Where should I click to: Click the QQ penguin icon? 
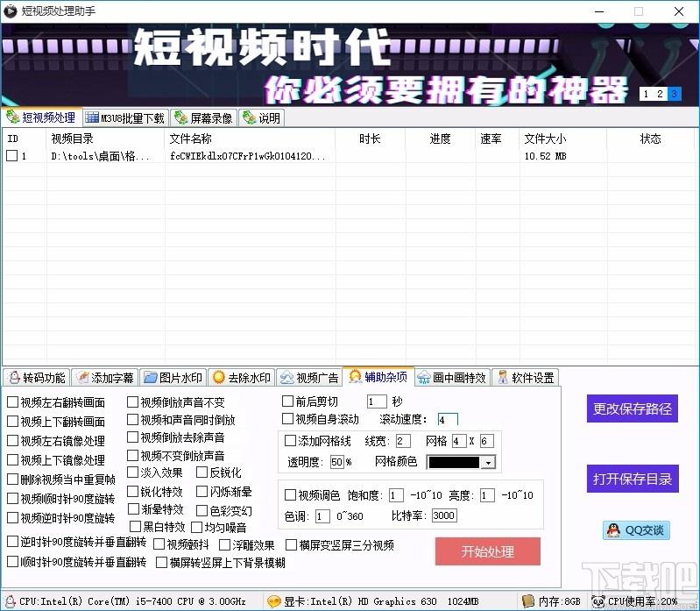[613, 530]
